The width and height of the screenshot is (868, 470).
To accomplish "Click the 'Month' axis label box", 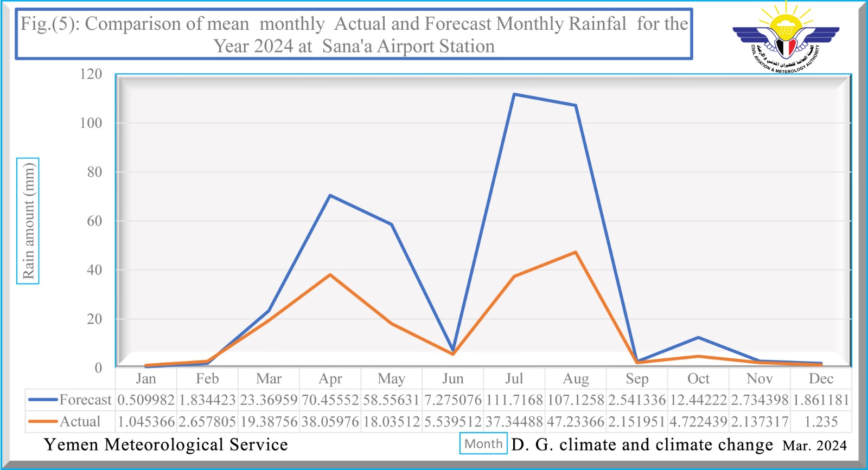I will tap(483, 443).
